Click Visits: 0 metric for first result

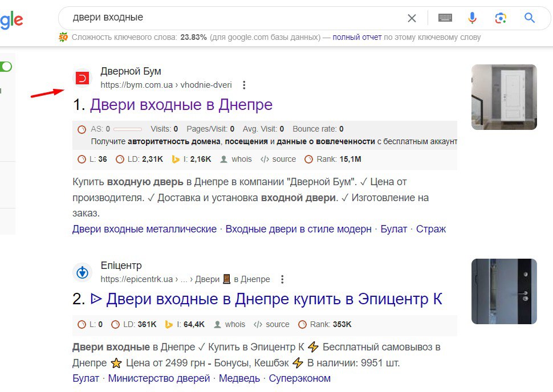(x=164, y=129)
